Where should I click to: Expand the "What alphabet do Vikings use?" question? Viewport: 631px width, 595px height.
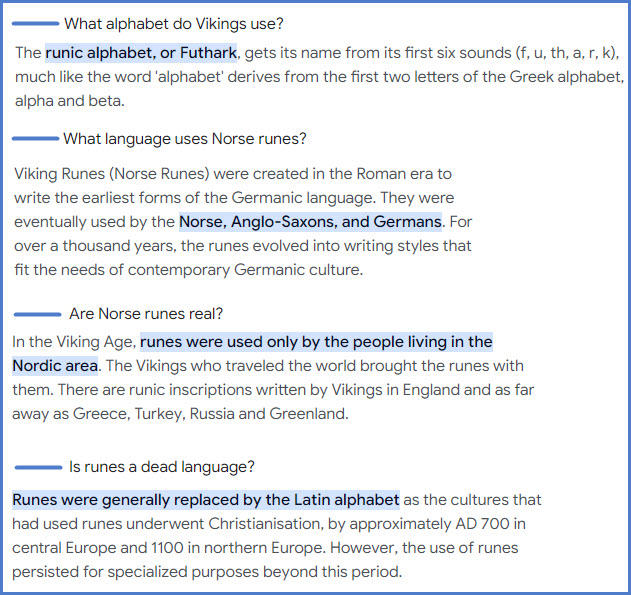[187, 23]
